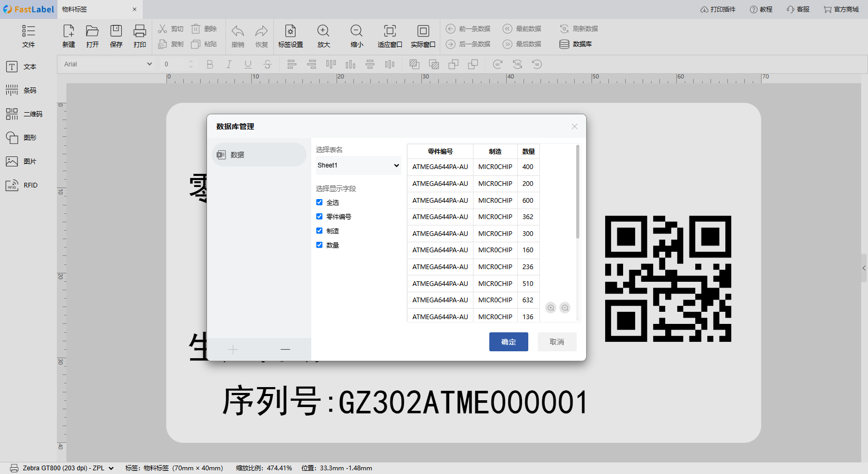
Task: Uncheck the 数量 field checkbox
Action: pos(319,245)
